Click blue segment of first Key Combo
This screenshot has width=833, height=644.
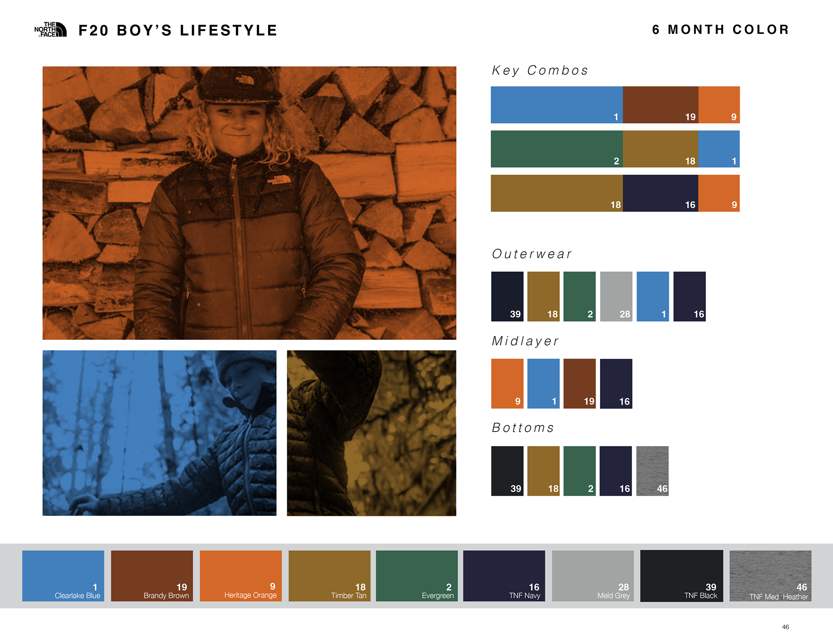click(x=557, y=105)
